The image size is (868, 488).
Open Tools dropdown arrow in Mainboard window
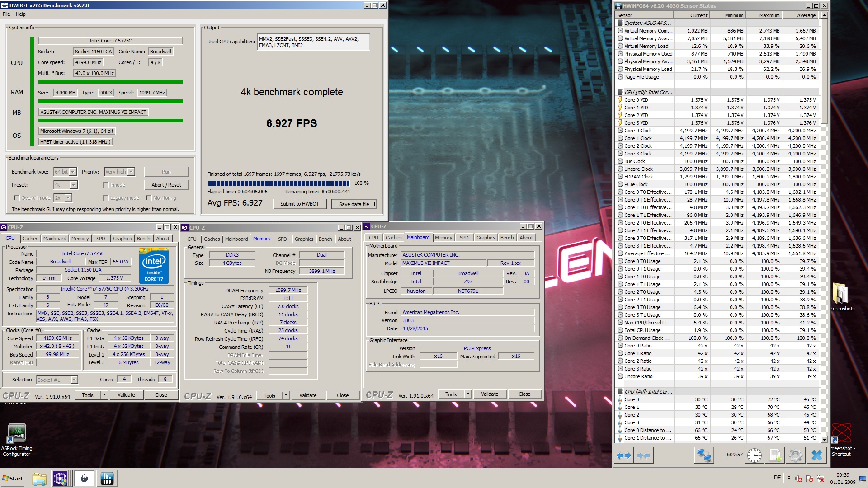(467, 394)
